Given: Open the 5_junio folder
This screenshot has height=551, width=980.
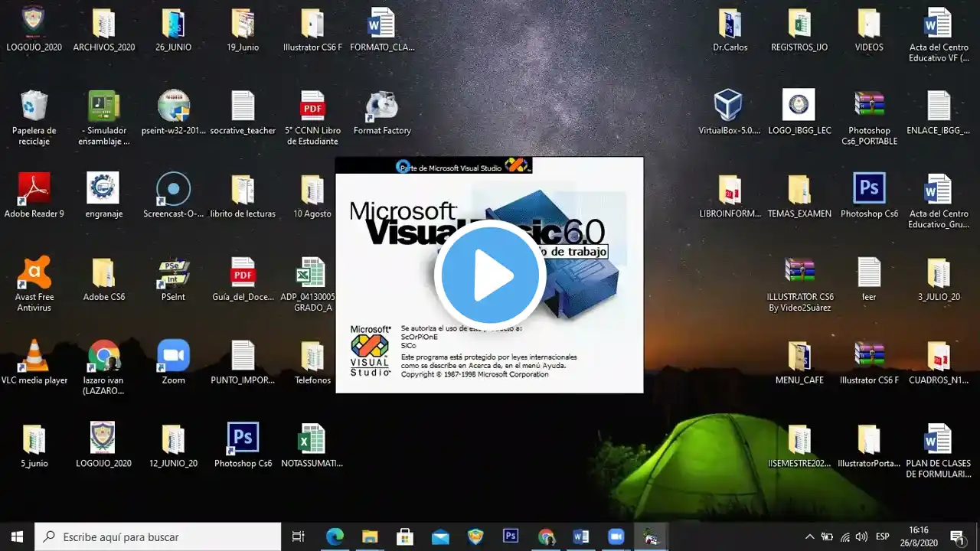Looking at the screenshot, I should 34,439.
